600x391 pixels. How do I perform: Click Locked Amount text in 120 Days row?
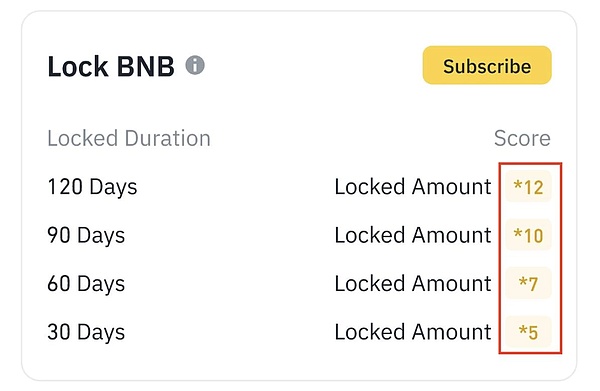pos(413,187)
